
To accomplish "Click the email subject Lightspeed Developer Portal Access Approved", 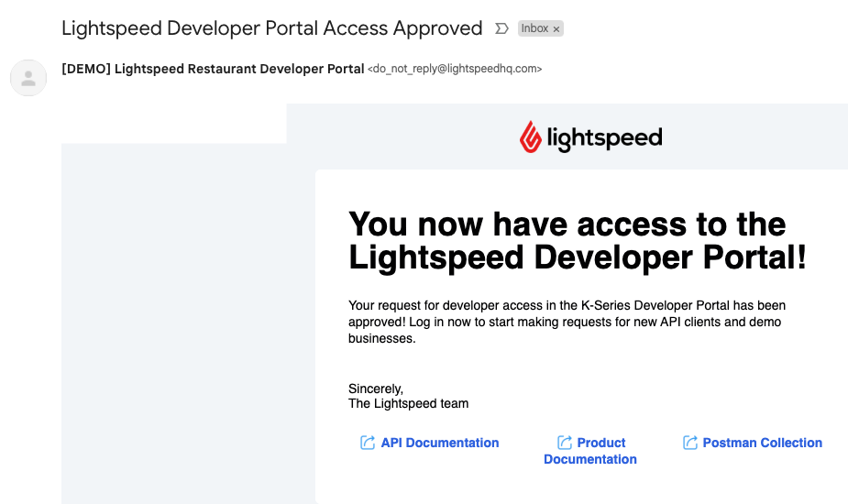I will point(272,28).
